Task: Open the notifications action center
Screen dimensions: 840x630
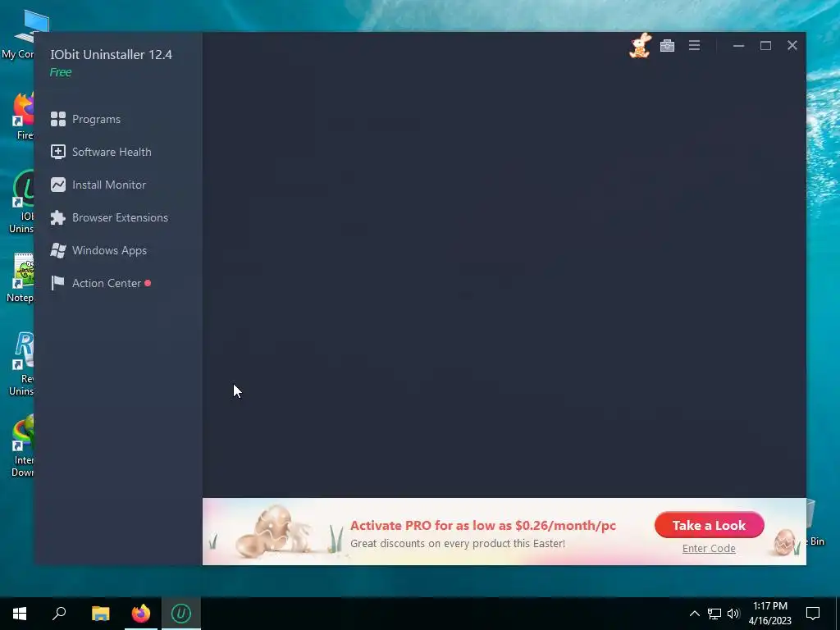Action: pos(813,614)
